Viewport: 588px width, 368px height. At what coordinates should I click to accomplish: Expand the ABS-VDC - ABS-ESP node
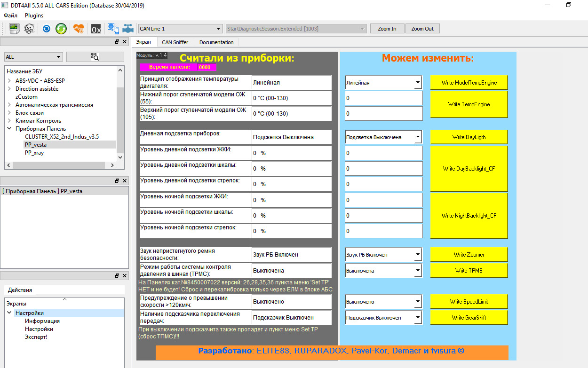pyautogui.click(x=10, y=80)
